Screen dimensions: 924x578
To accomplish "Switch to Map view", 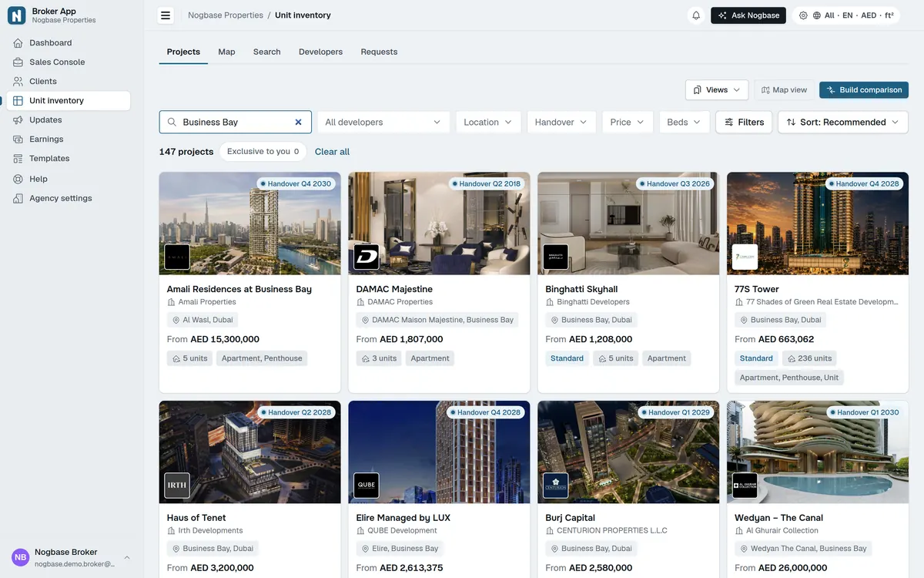I will [x=785, y=90].
